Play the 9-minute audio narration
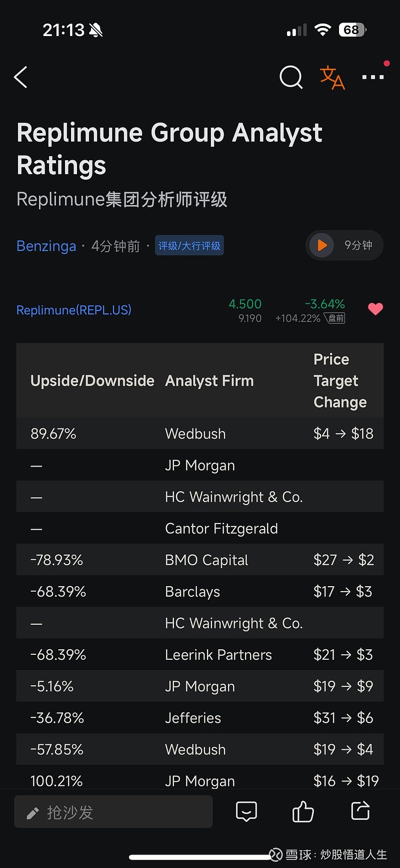 pyautogui.click(x=322, y=245)
